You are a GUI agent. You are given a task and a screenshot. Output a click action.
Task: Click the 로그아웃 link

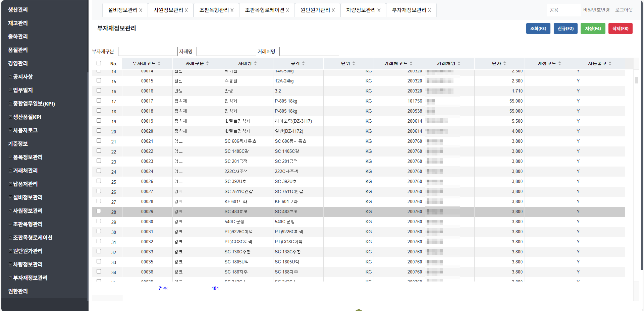point(624,10)
